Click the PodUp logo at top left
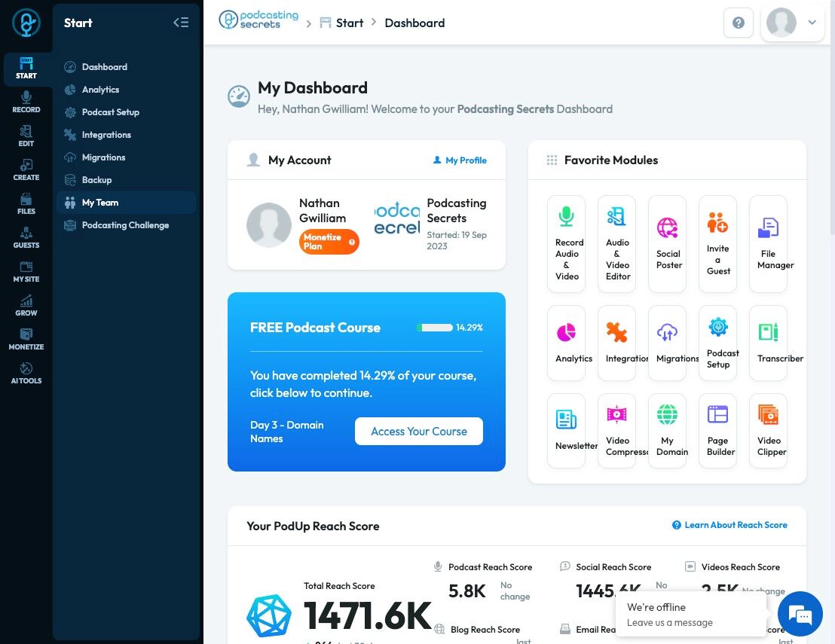 tap(26, 23)
